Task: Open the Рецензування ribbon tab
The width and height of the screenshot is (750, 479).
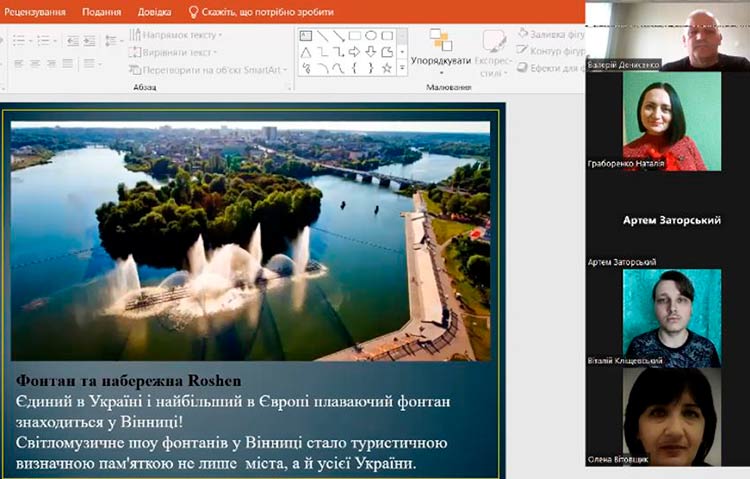Action: click(34, 12)
